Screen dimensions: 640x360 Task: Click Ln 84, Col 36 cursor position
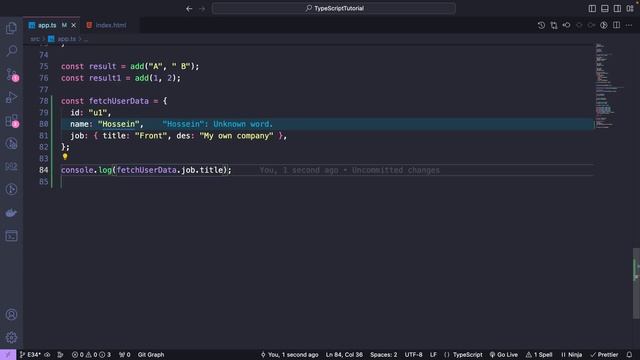[344, 355]
